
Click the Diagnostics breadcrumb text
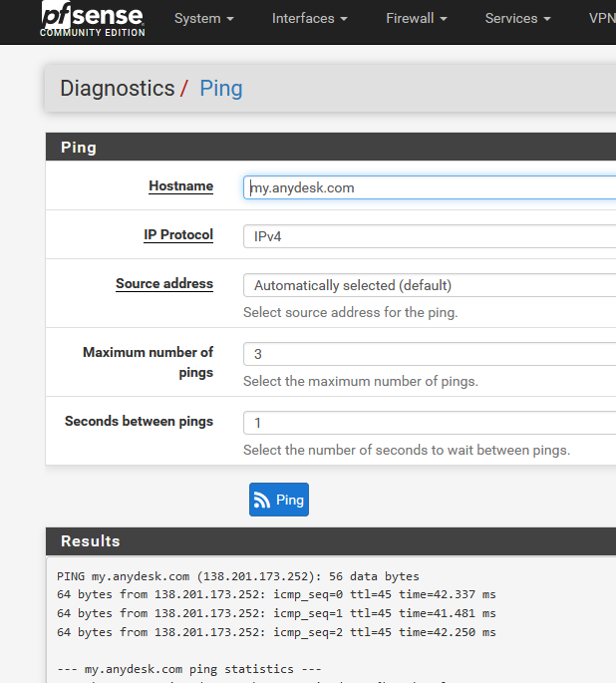(117, 89)
